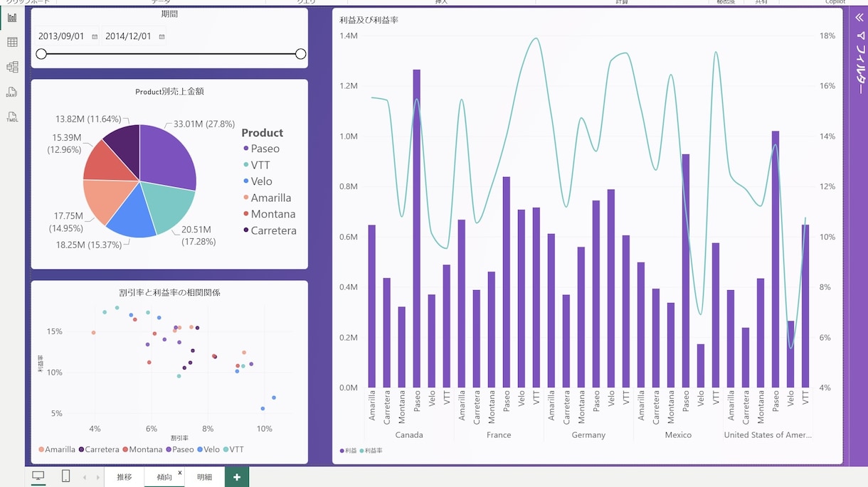Select Montana in the pie chart Product legend
Viewport: 868px width, 487px height.
point(269,214)
